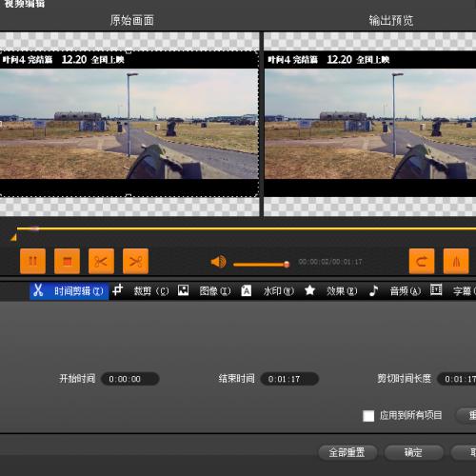Click the cancel button right of 确定
The width and height of the screenshot is (476, 476).
464,452
